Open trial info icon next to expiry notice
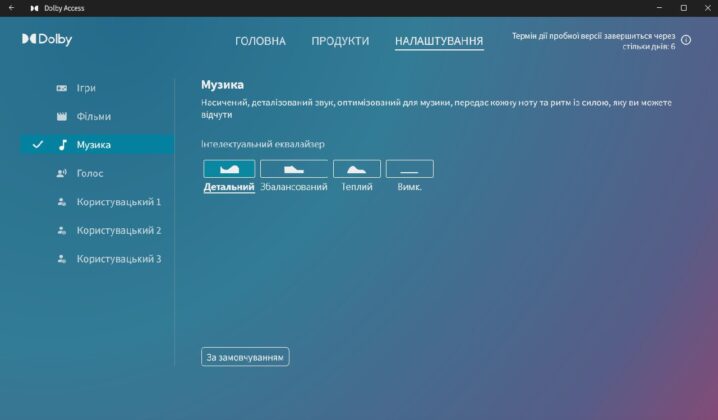This screenshot has width=718, height=420. click(x=685, y=40)
